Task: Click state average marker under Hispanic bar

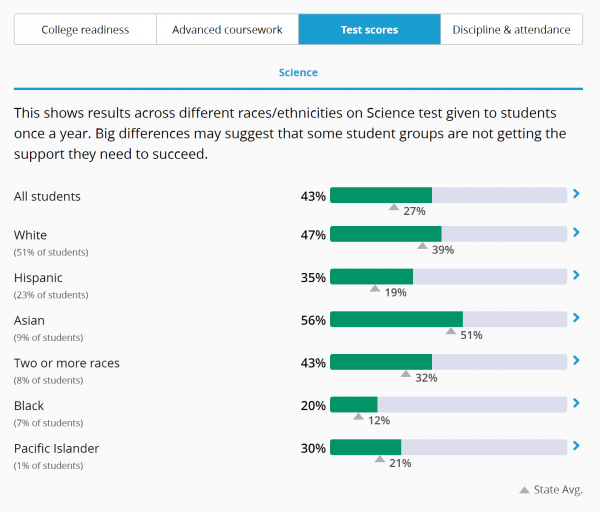Action: coord(375,289)
